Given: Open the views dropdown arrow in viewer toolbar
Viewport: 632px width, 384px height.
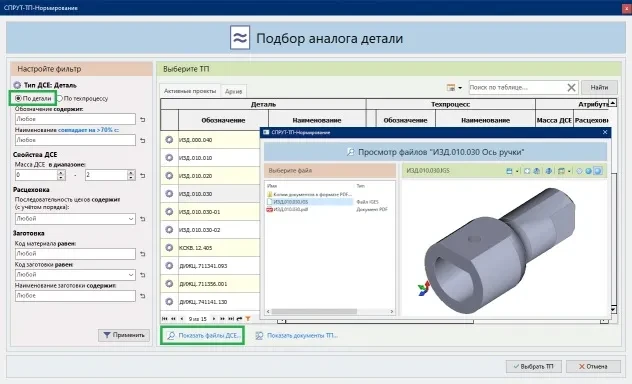Looking at the screenshot, I should 569,171.
